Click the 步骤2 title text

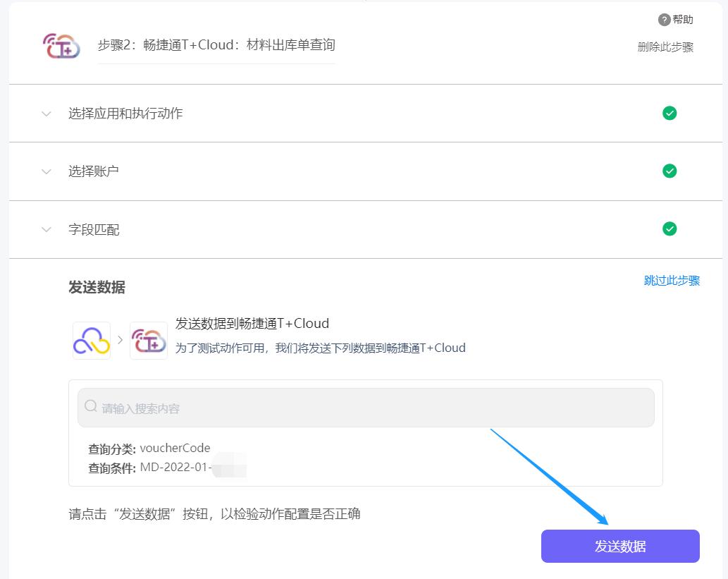pos(216,44)
